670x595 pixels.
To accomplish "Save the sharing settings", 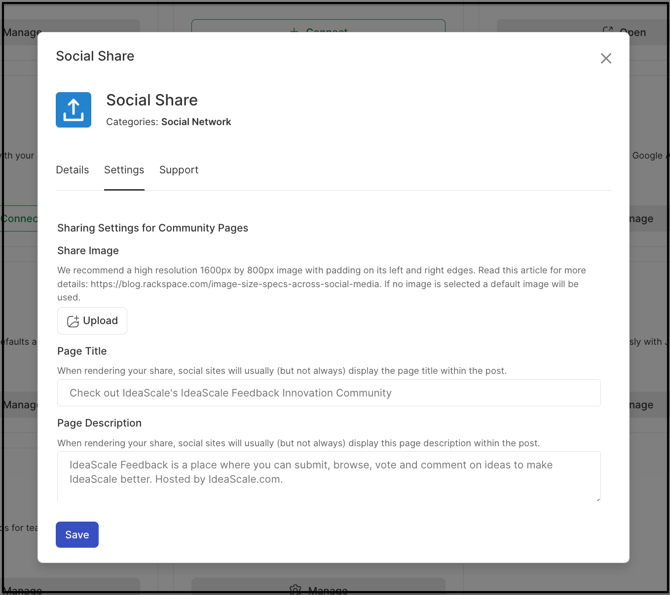I will point(77,535).
